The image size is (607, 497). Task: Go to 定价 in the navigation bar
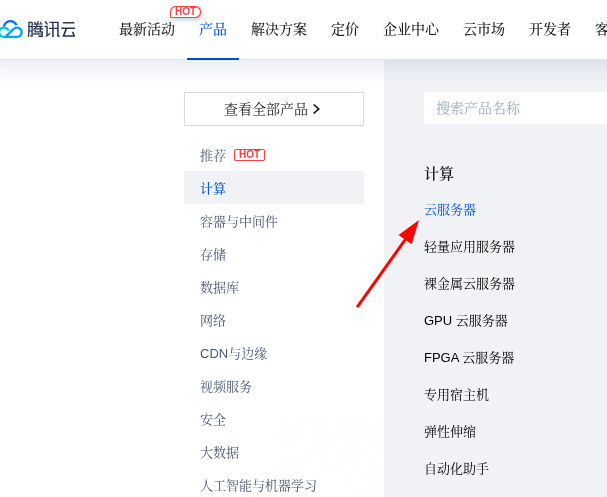345,29
